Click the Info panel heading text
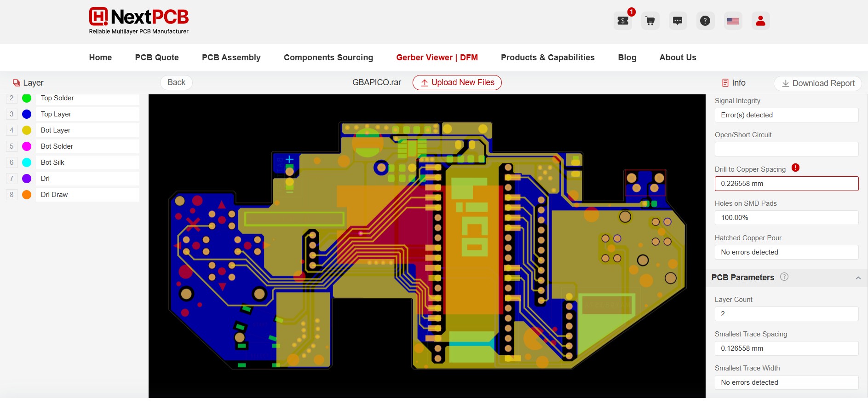Viewport: 868px width, 405px height. (739, 83)
